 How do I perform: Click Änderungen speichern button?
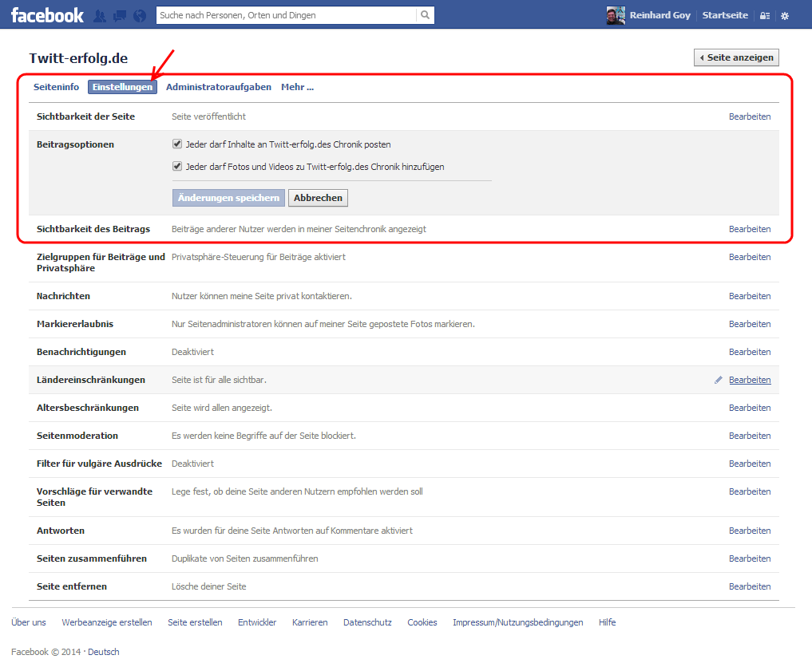pyautogui.click(x=228, y=198)
